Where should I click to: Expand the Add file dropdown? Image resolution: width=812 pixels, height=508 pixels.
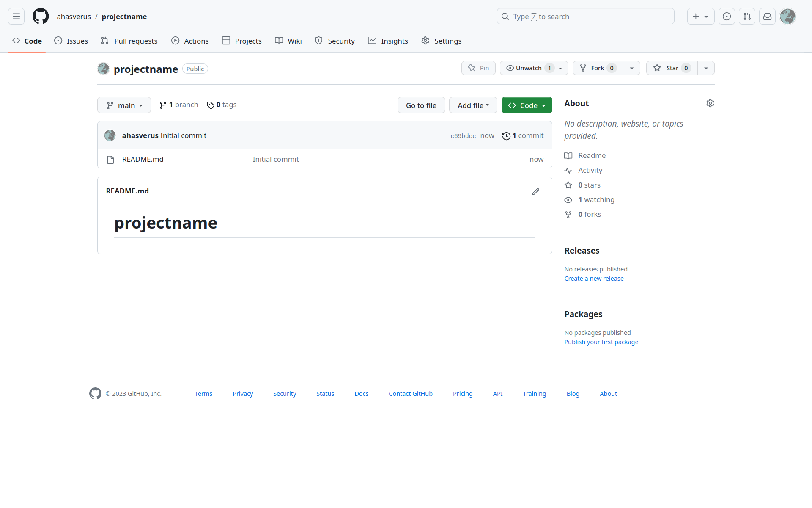(x=473, y=105)
